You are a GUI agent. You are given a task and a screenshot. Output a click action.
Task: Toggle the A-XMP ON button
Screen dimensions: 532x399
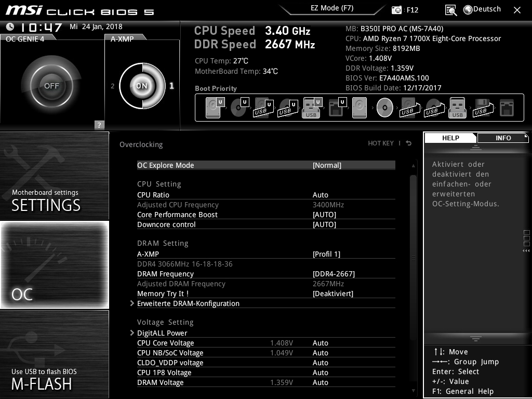click(142, 86)
